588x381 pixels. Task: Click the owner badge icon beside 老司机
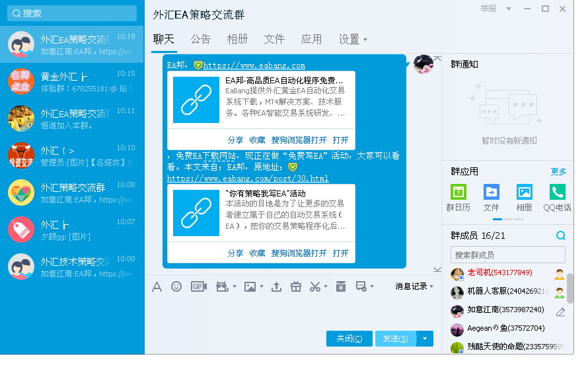tap(560, 274)
